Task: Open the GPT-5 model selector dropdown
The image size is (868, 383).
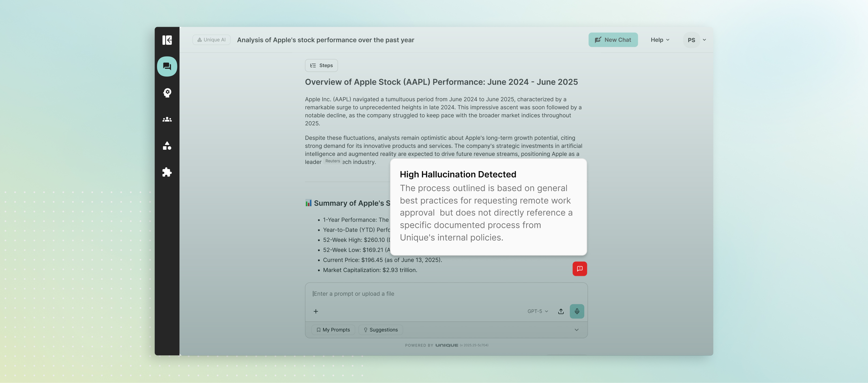Action: point(537,311)
